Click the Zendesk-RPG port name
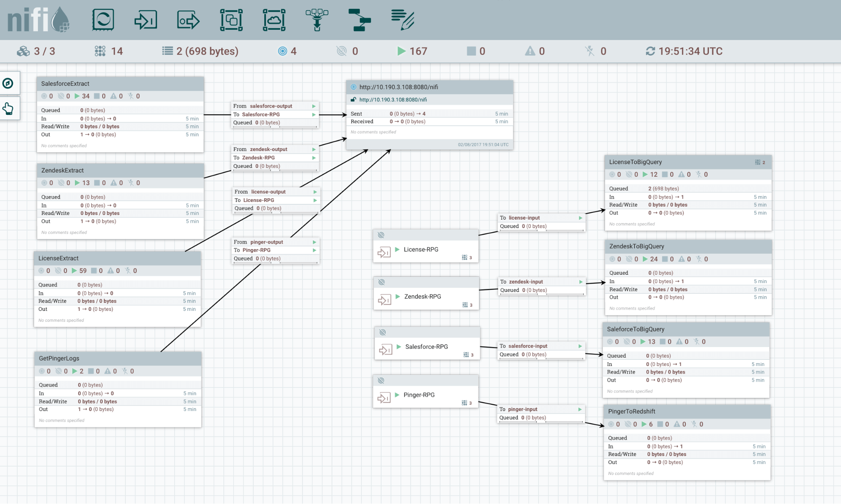Screen dimensions: 841x504 click(422, 297)
